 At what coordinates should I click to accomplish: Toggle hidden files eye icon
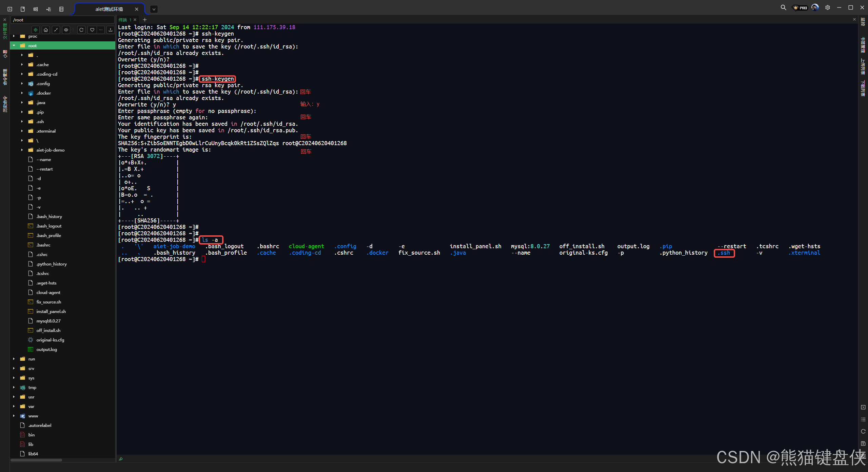click(66, 30)
